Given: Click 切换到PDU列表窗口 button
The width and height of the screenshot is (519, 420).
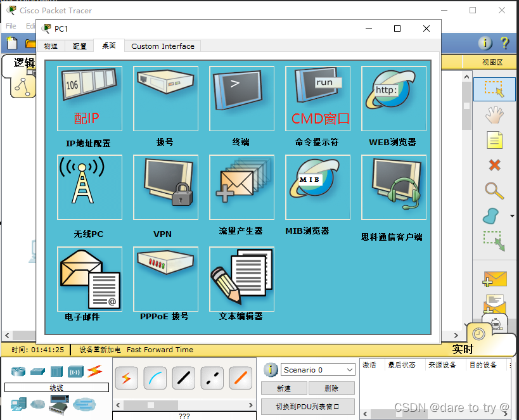Looking at the screenshot, I should [307, 406].
